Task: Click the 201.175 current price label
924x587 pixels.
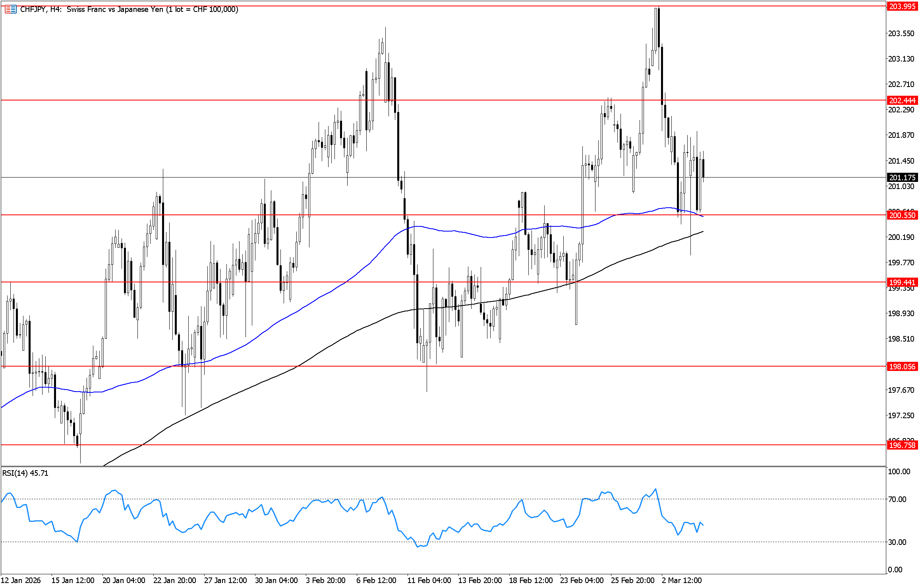Action: (902, 178)
